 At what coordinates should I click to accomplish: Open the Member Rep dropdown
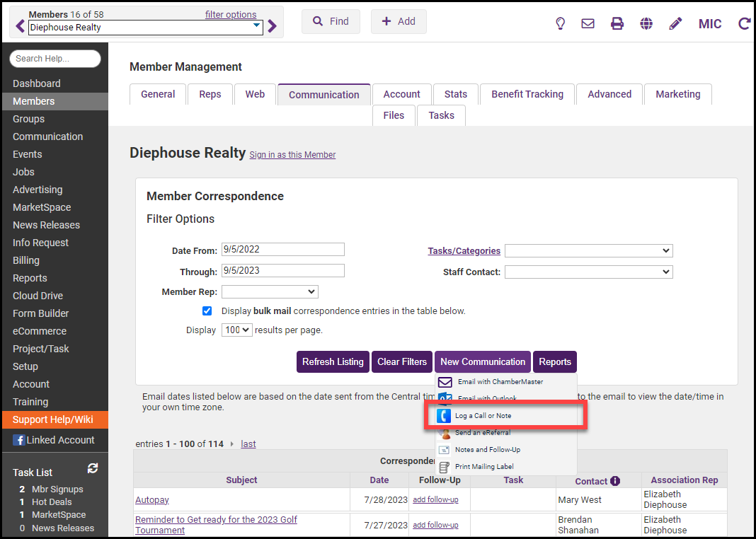[x=270, y=291]
